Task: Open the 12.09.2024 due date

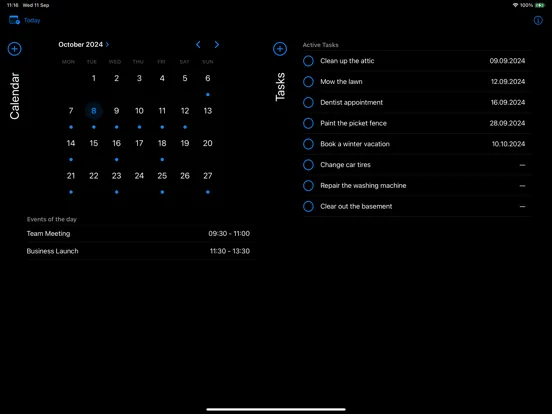Action: [x=508, y=82]
